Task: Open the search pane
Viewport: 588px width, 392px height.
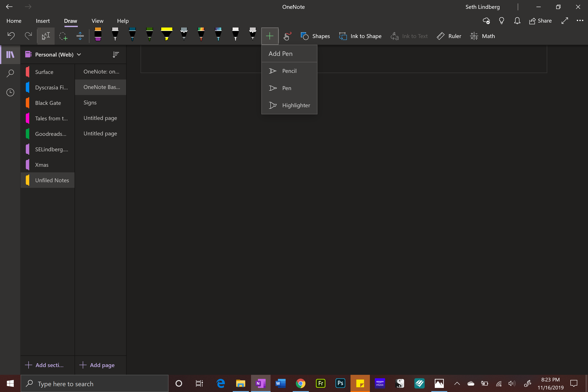Action: point(10,73)
